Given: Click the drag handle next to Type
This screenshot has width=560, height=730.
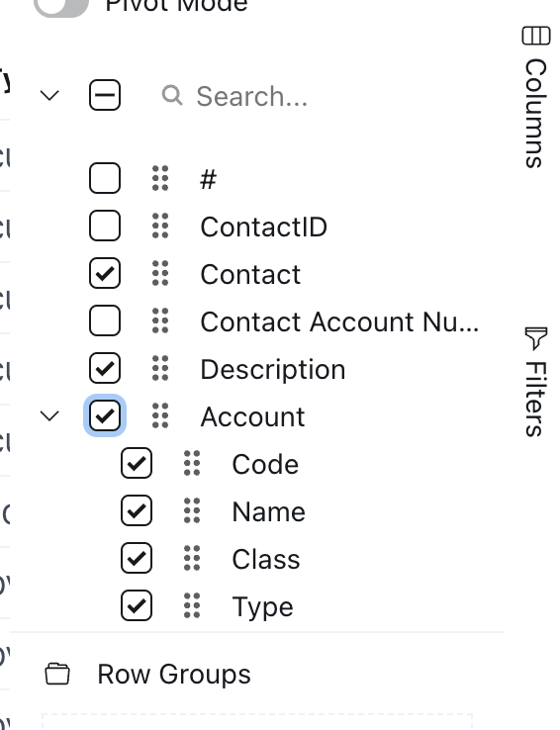Looking at the screenshot, I should [x=192, y=605].
